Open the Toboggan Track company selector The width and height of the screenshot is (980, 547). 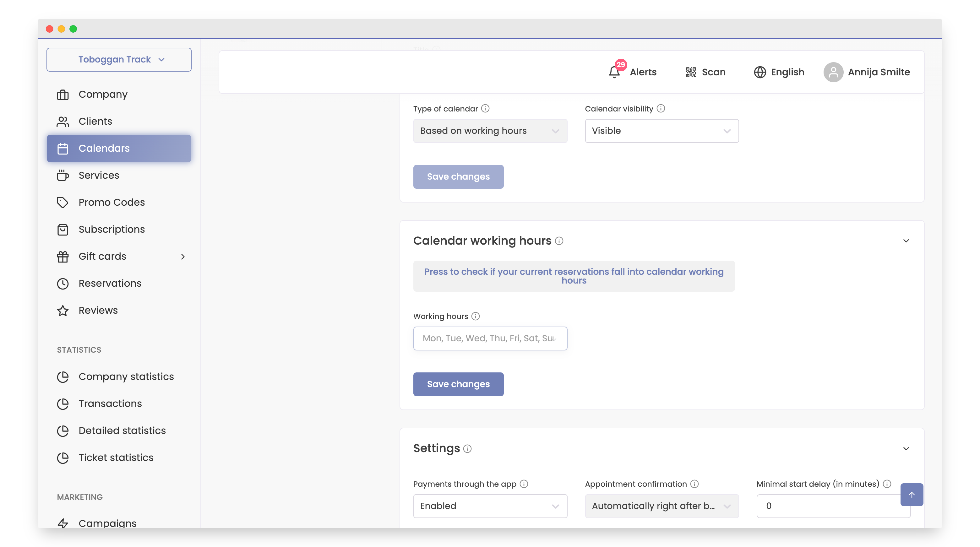point(119,60)
